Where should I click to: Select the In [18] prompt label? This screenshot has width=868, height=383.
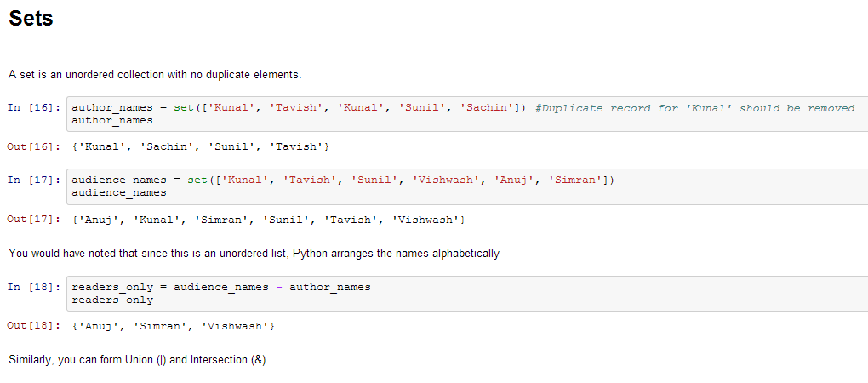[33, 287]
